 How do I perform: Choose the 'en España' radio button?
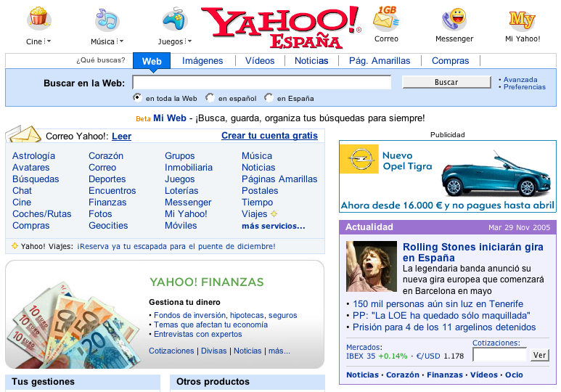(x=269, y=97)
